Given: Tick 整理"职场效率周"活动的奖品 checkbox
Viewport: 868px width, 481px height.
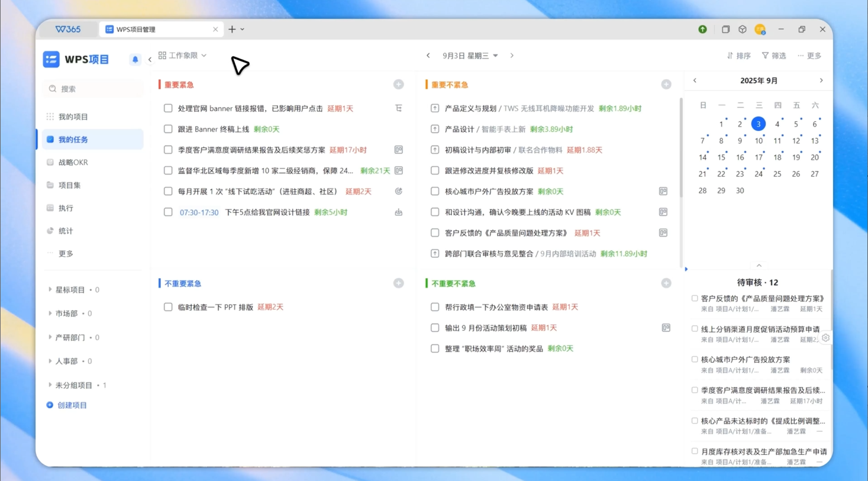Looking at the screenshot, I should (x=435, y=348).
